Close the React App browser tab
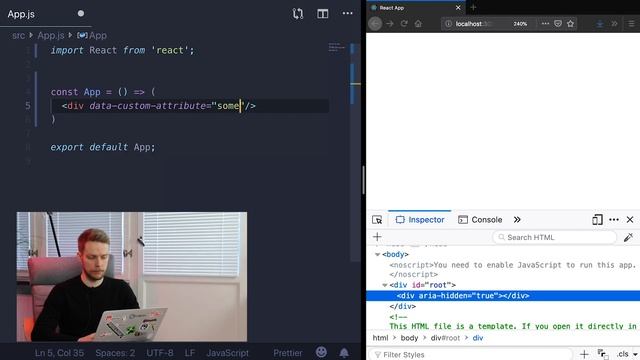This screenshot has width=640, height=360. pyautogui.click(x=458, y=8)
